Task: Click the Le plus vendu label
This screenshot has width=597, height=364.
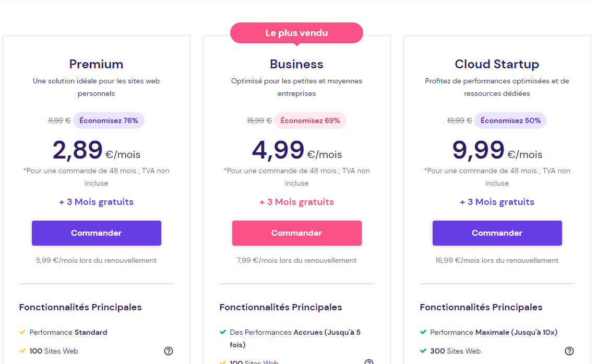Action: [296, 33]
